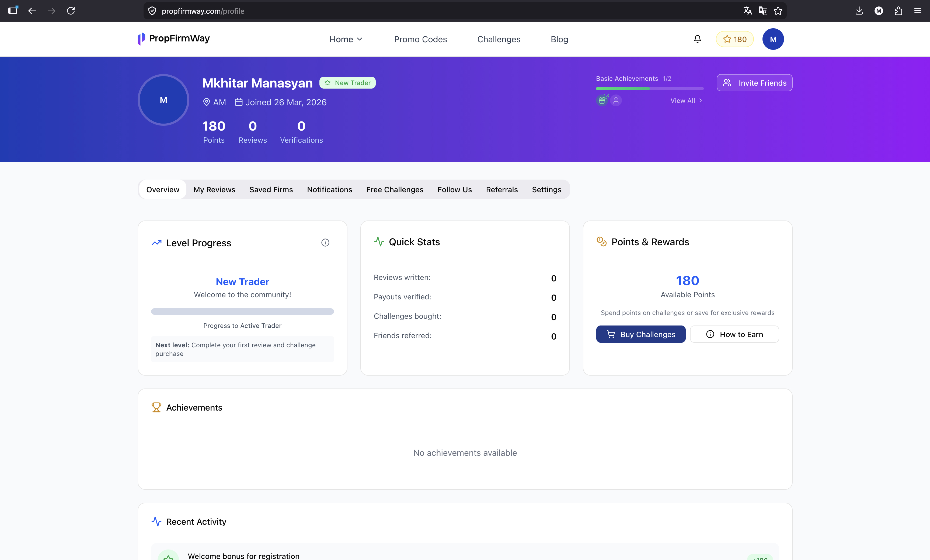Click the person achievement badge icon
Screen dimensions: 930x560
coord(616,100)
